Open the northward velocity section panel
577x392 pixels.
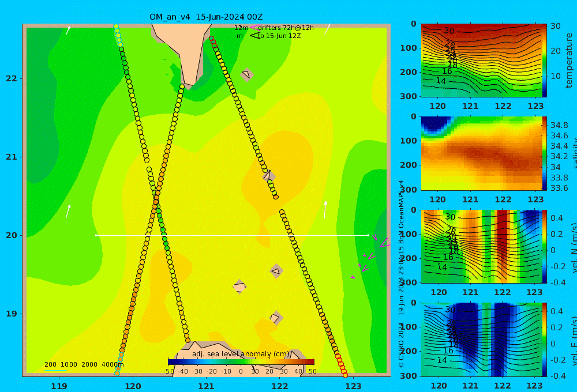(481, 246)
